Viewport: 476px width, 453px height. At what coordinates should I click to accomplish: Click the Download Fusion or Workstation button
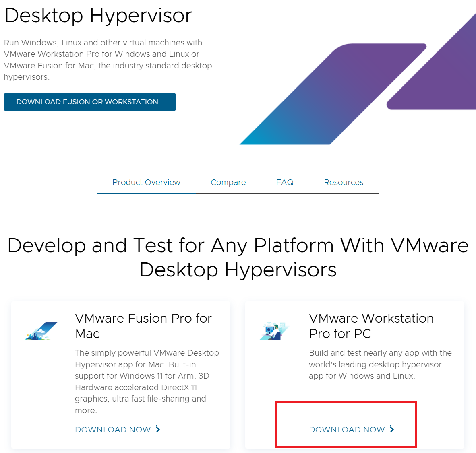click(89, 102)
